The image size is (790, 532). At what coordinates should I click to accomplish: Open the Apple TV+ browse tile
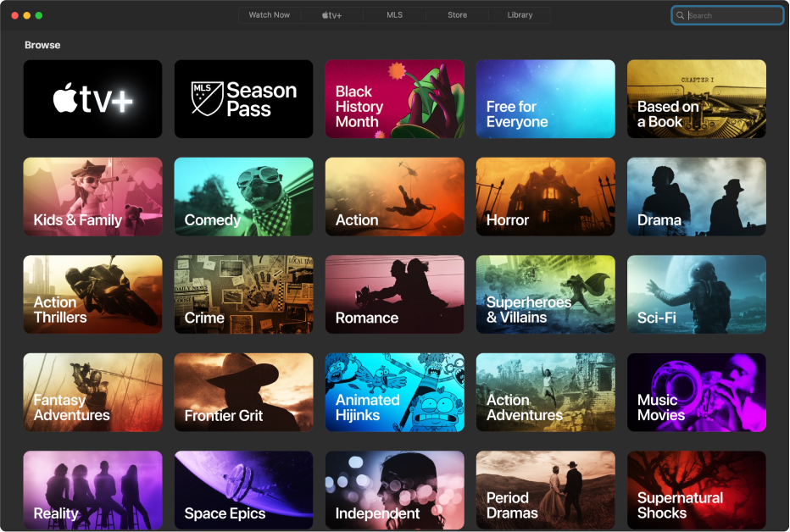(x=92, y=98)
